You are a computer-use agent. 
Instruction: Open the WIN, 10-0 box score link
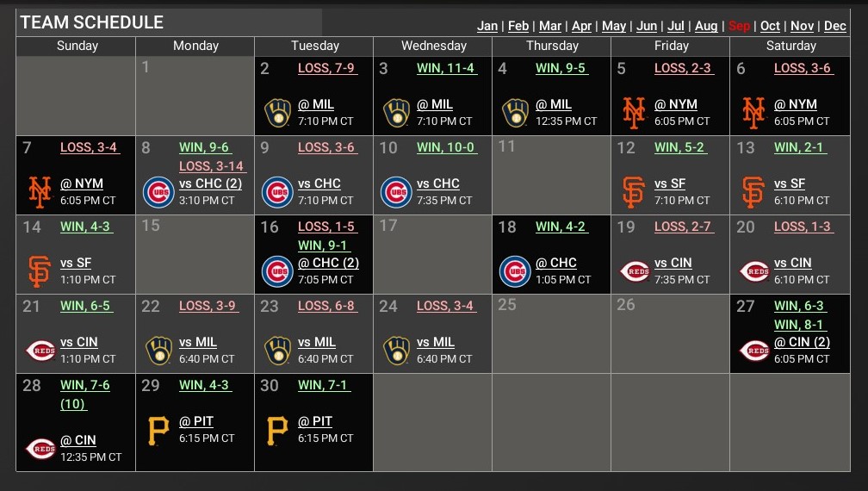point(445,147)
